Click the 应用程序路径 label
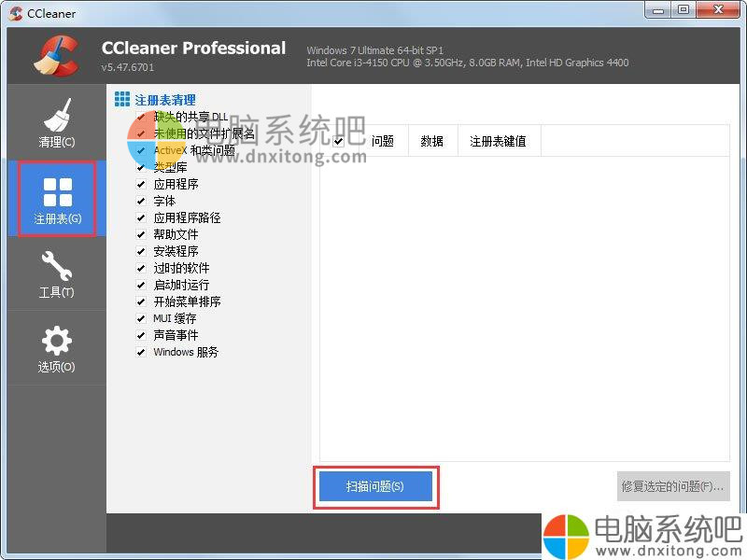 coord(187,217)
